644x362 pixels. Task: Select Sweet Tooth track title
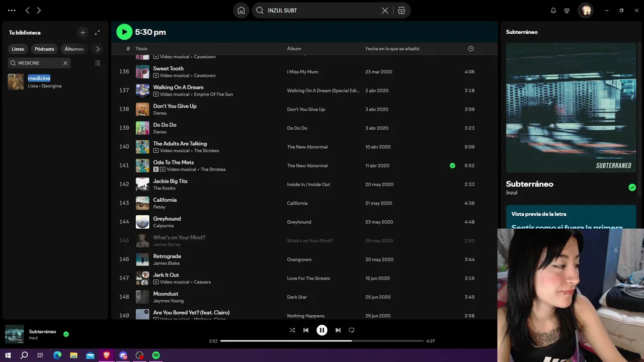point(169,68)
